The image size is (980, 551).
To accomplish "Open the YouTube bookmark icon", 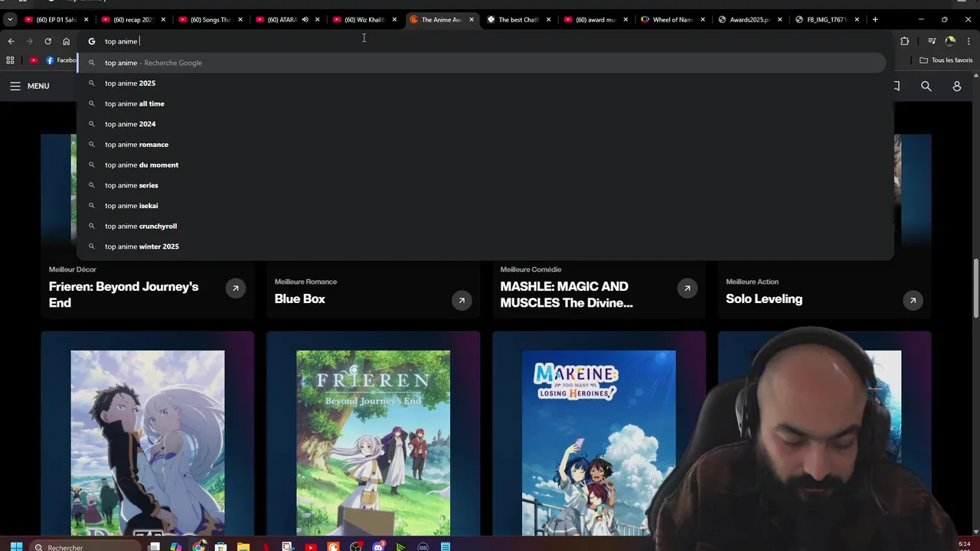I will 34,60.
